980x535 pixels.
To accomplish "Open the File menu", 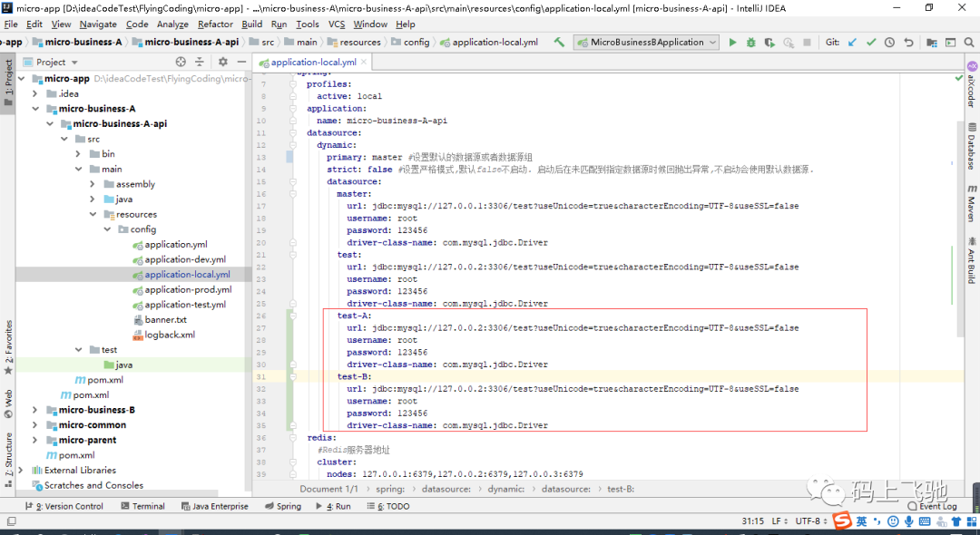I will (11, 24).
